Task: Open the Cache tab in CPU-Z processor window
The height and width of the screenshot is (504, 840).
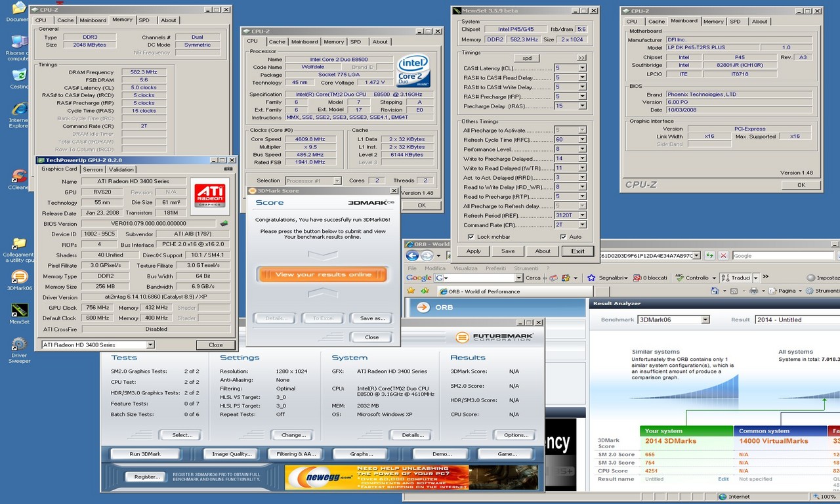Action: (x=277, y=41)
